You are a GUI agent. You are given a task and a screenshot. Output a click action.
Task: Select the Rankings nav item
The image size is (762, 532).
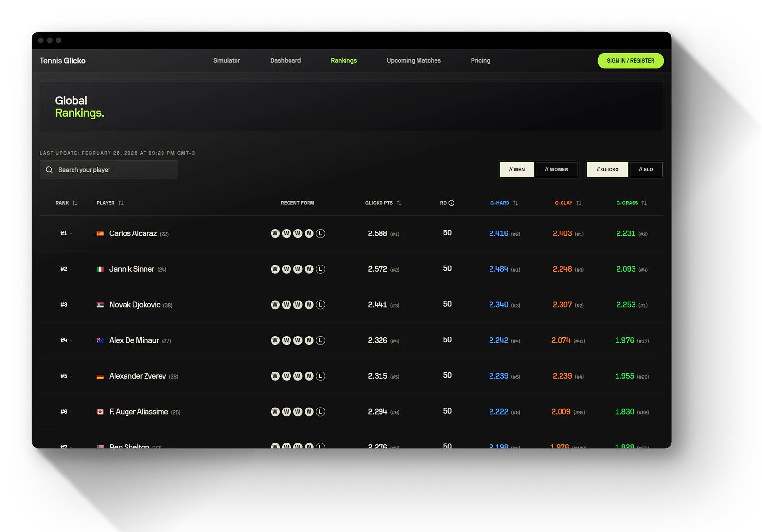[344, 61]
